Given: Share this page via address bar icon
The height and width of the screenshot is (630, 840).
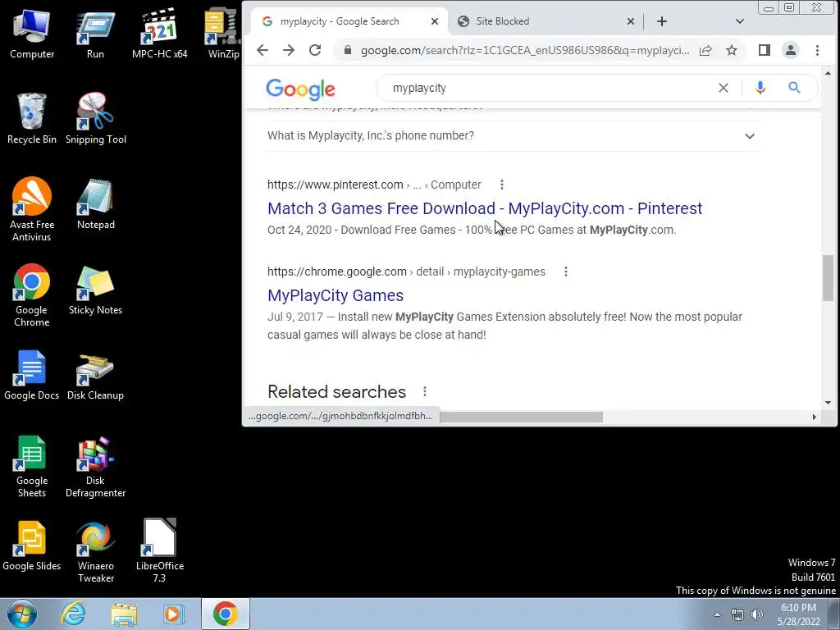Looking at the screenshot, I should coord(705,50).
